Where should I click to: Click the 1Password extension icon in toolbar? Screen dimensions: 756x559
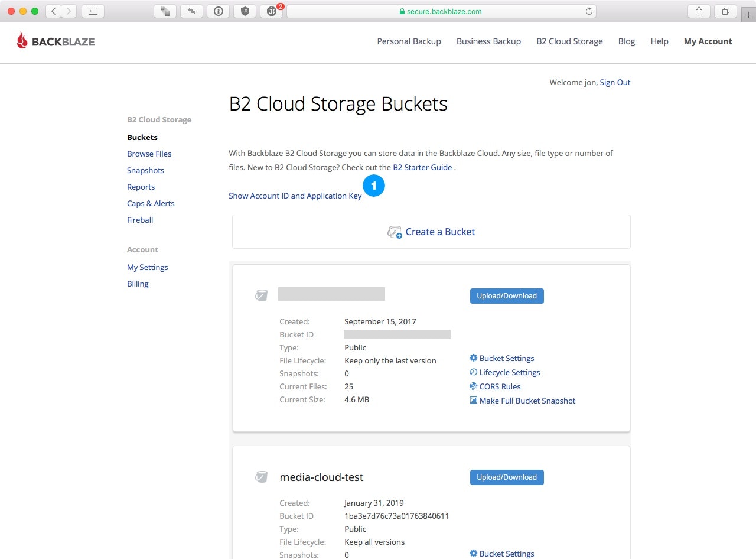click(219, 11)
